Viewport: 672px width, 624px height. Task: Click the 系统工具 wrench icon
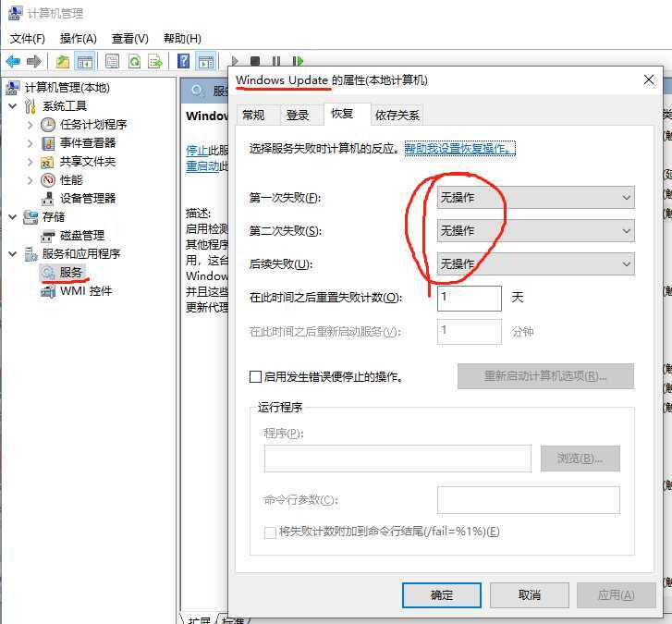[x=30, y=106]
